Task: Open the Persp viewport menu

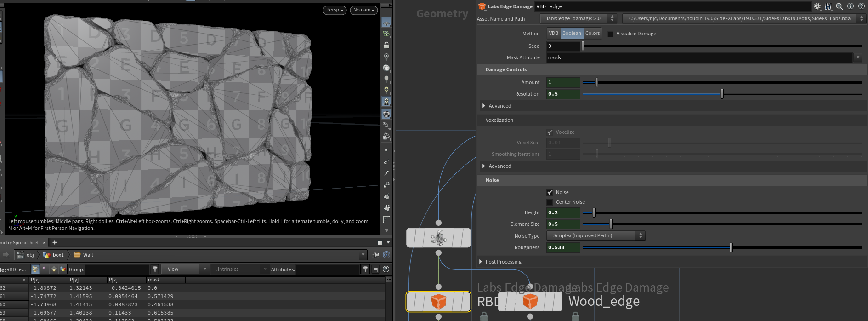Action: click(x=335, y=10)
